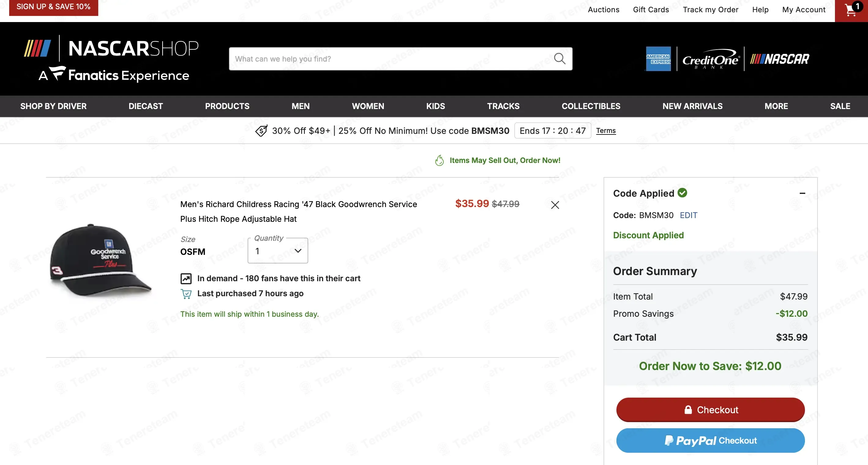The image size is (868, 465).
Task: Click the promo price tag icon
Action: tap(261, 130)
